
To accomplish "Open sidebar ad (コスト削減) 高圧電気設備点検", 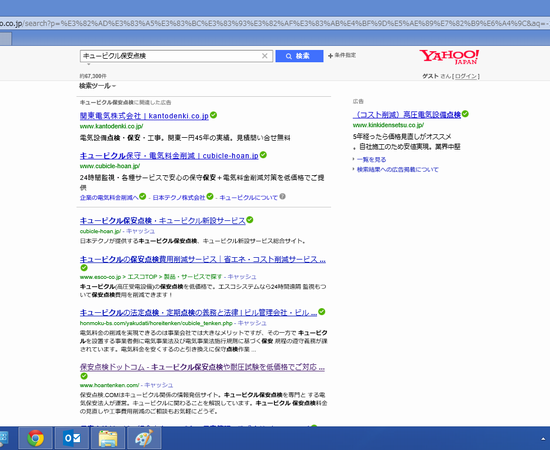I will pyautogui.click(x=407, y=115).
